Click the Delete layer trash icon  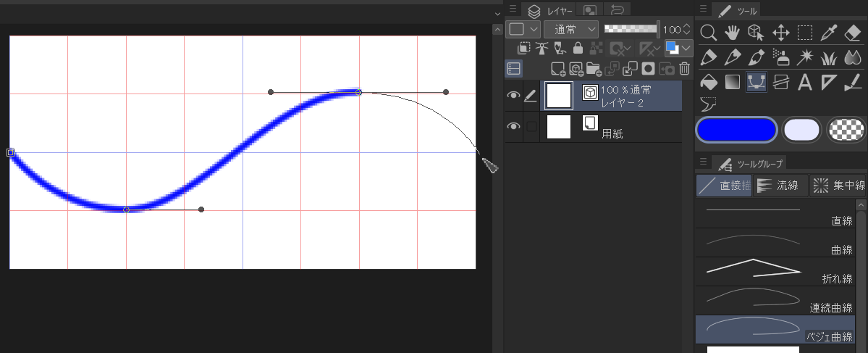684,69
